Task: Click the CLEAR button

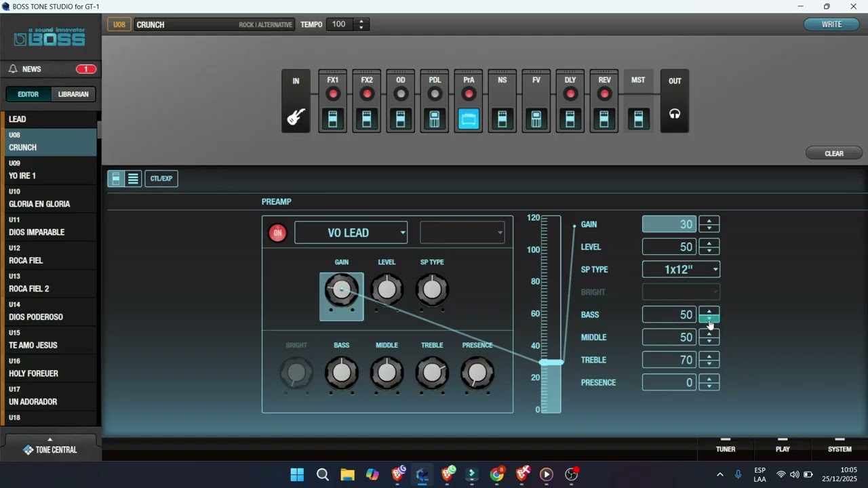Action: [x=834, y=153]
